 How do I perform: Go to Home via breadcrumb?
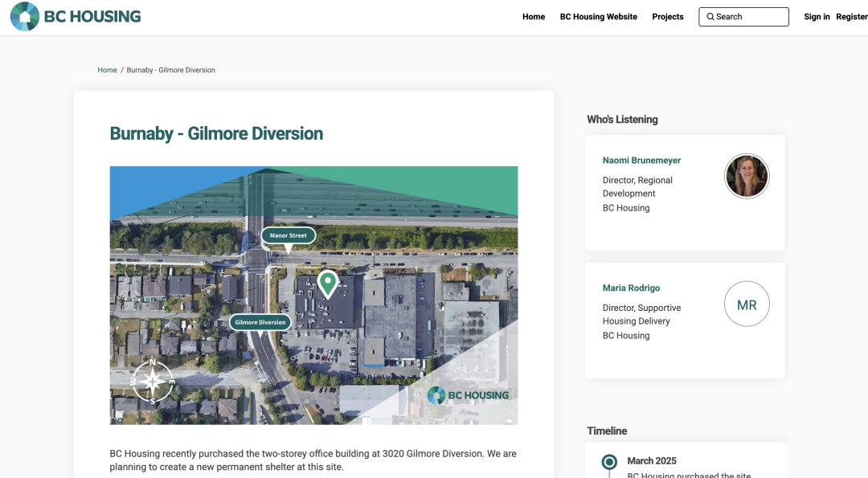[108, 70]
